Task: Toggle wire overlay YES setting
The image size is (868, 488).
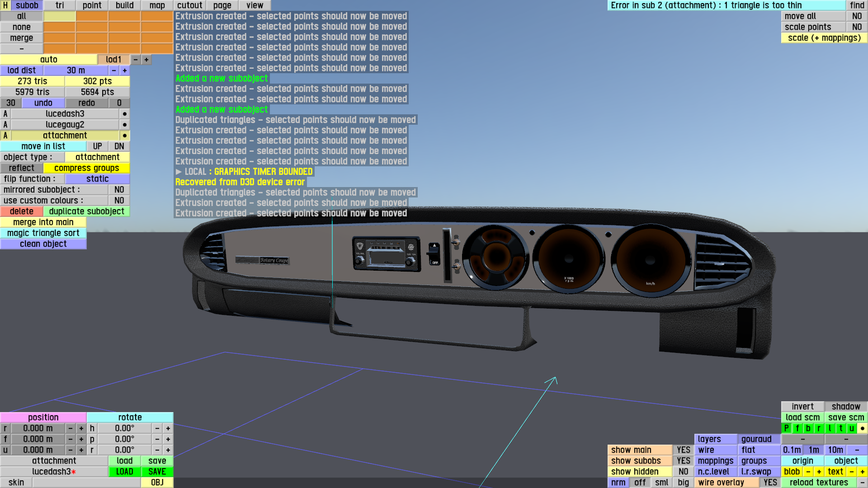Action: coord(770,483)
